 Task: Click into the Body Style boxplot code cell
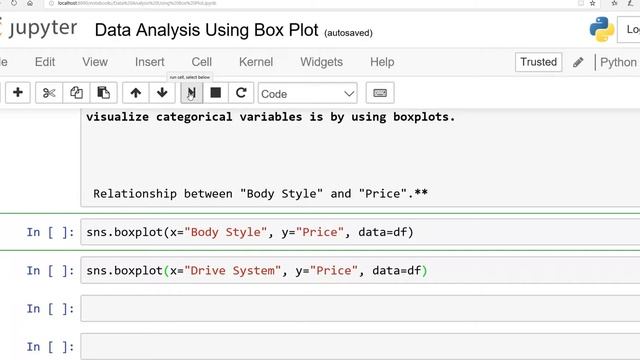360,232
